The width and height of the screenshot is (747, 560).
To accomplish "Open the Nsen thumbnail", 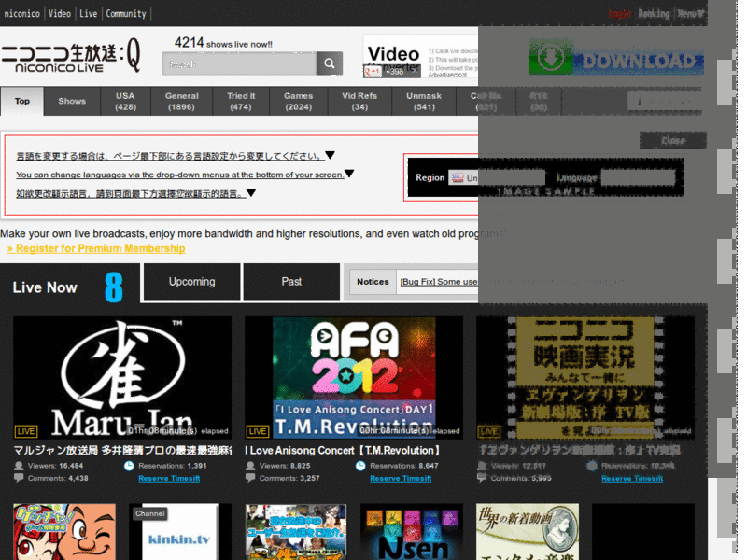I will [412, 532].
